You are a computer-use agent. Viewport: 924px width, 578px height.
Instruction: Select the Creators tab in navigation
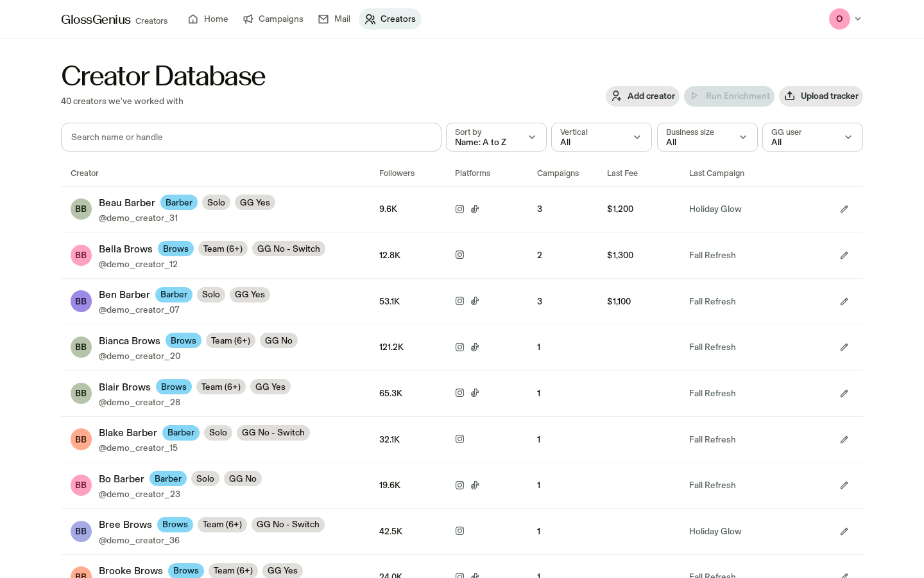(390, 19)
